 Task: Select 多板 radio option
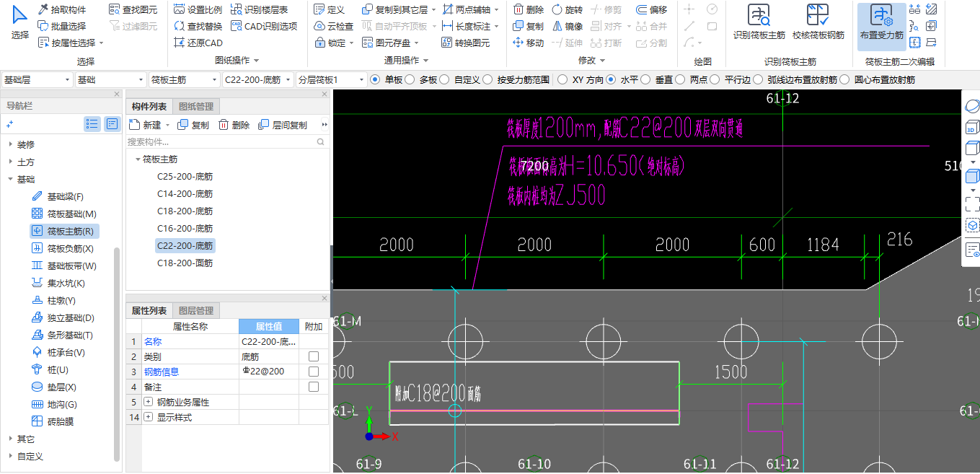coord(410,80)
